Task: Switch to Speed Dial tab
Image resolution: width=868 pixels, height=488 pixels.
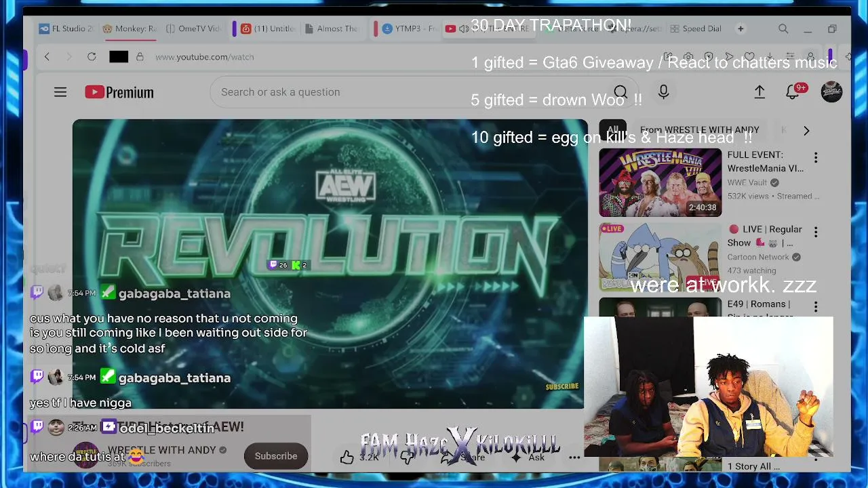Action: (x=695, y=28)
